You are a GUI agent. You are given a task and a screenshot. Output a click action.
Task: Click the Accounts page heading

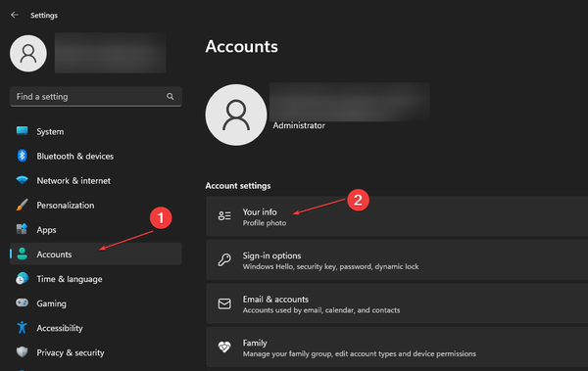coord(241,46)
